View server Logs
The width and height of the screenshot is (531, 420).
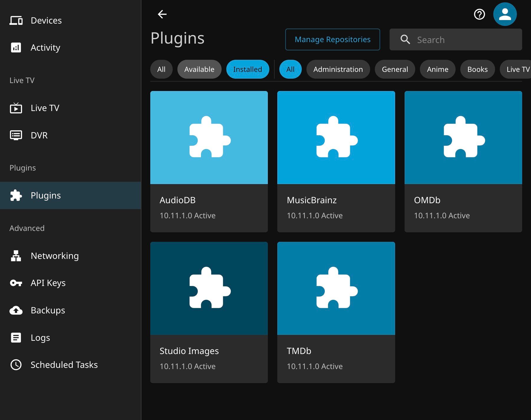pos(70,338)
